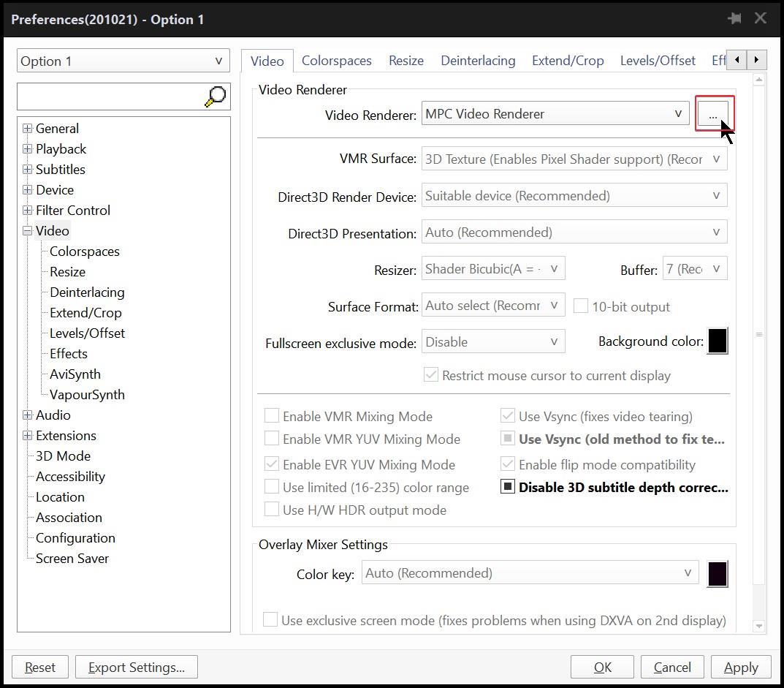This screenshot has width=784, height=688.
Task: Click the Reset button
Action: coord(40,667)
